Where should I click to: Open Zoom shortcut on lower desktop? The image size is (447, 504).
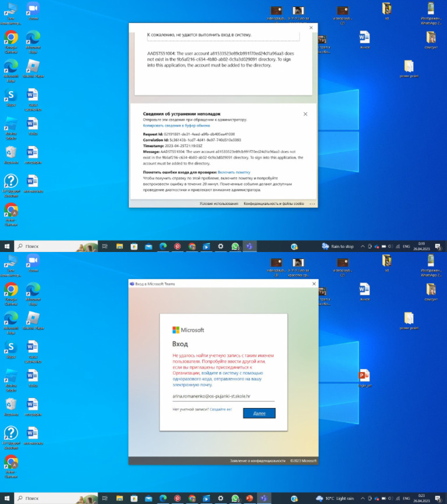pos(33,264)
